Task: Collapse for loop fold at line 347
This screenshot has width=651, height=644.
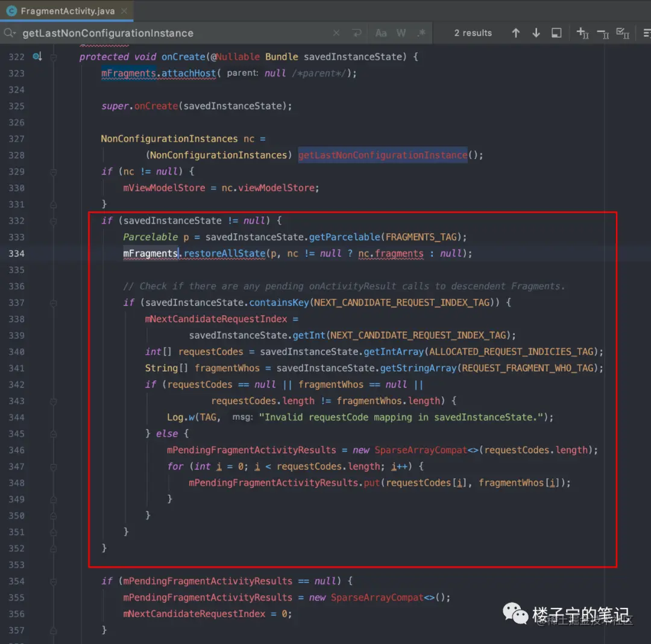Action: click(54, 467)
